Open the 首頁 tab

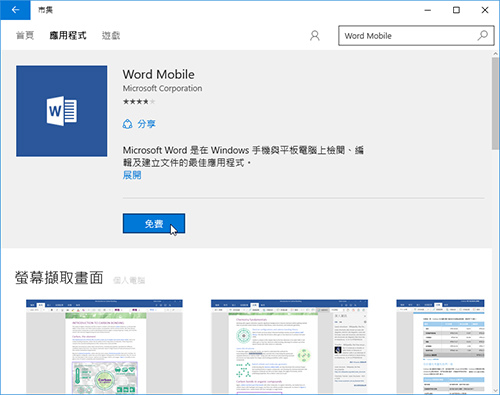pyautogui.click(x=25, y=35)
